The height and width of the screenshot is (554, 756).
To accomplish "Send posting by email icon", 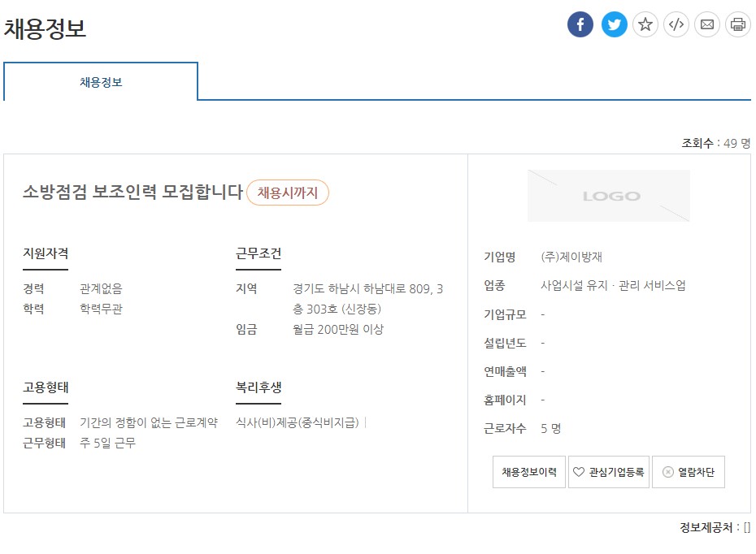I will [x=707, y=24].
